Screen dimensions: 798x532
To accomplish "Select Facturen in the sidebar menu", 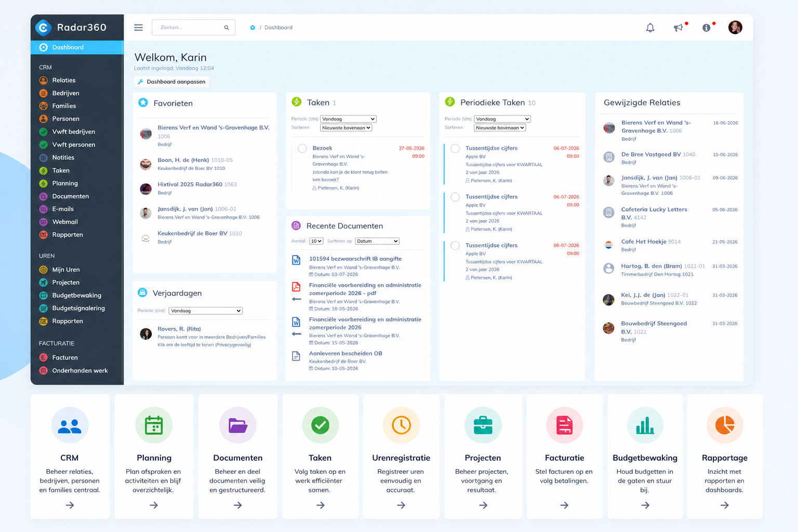I will (x=65, y=357).
